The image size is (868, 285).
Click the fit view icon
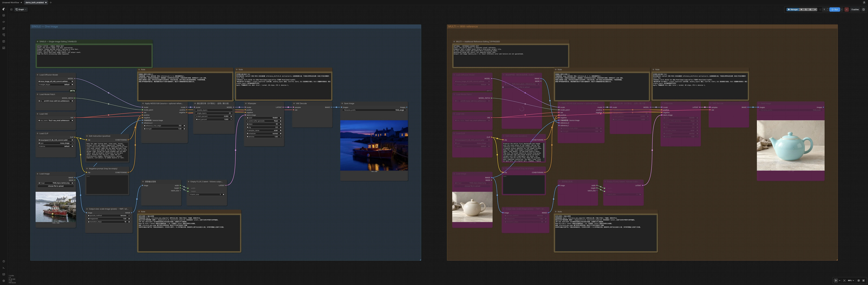(x=844, y=281)
